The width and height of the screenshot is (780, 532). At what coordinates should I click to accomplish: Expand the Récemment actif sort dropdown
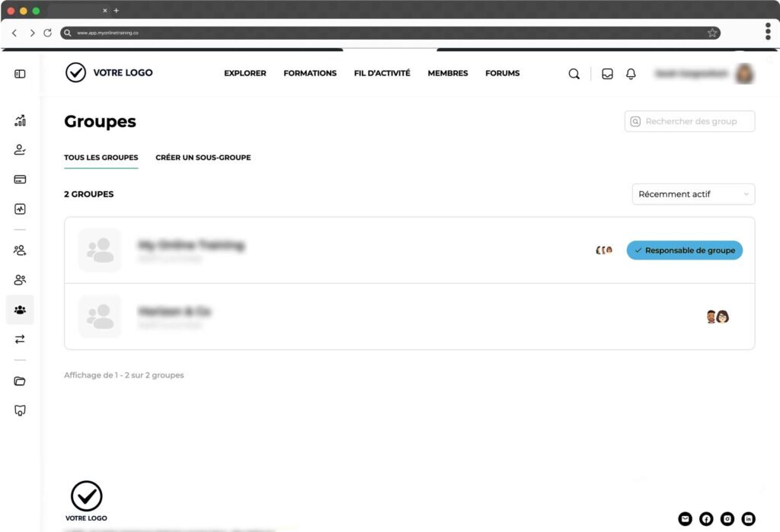[x=693, y=194]
